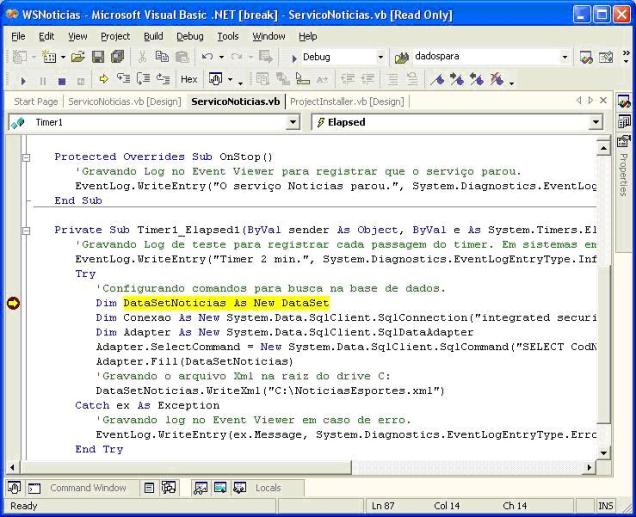Save the file with the floppy icon
The width and height of the screenshot is (636, 517).
pos(98,57)
